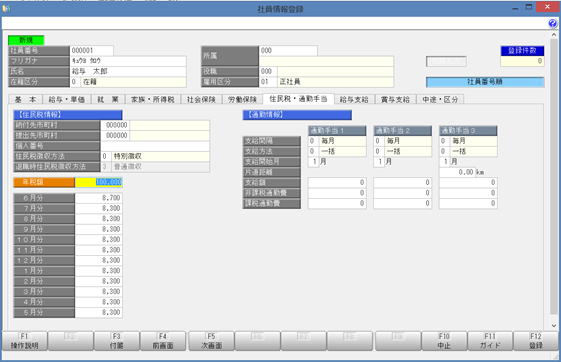The height and width of the screenshot is (362, 561).
Task: Edit the 5月分 tax amount field
Action: pos(99,312)
